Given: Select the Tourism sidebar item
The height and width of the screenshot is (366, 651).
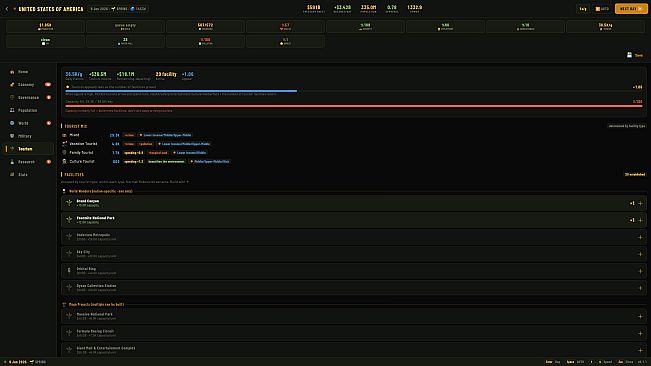Looking at the screenshot, I should [29, 149].
